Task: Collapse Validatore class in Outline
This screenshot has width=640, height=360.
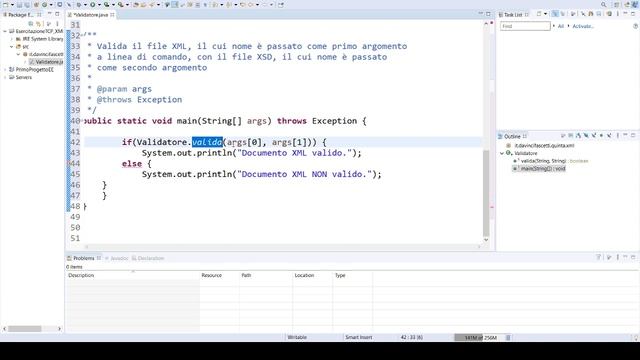Action: coord(502,153)
